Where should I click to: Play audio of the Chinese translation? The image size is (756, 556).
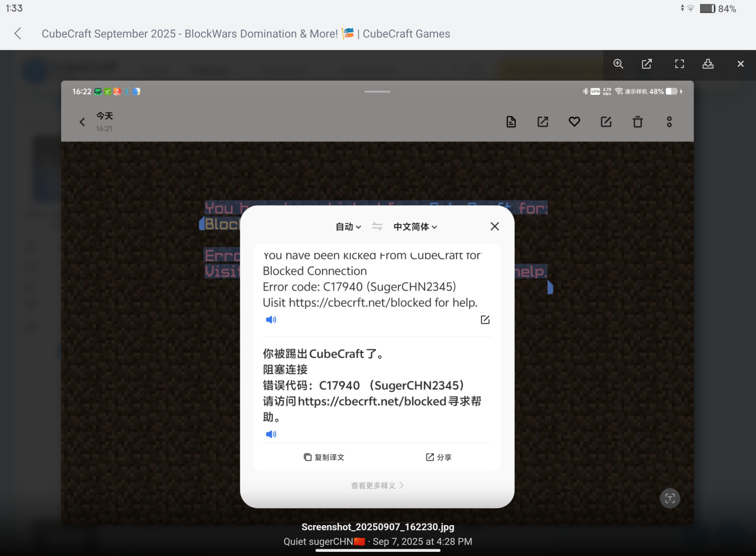point(271,434)
